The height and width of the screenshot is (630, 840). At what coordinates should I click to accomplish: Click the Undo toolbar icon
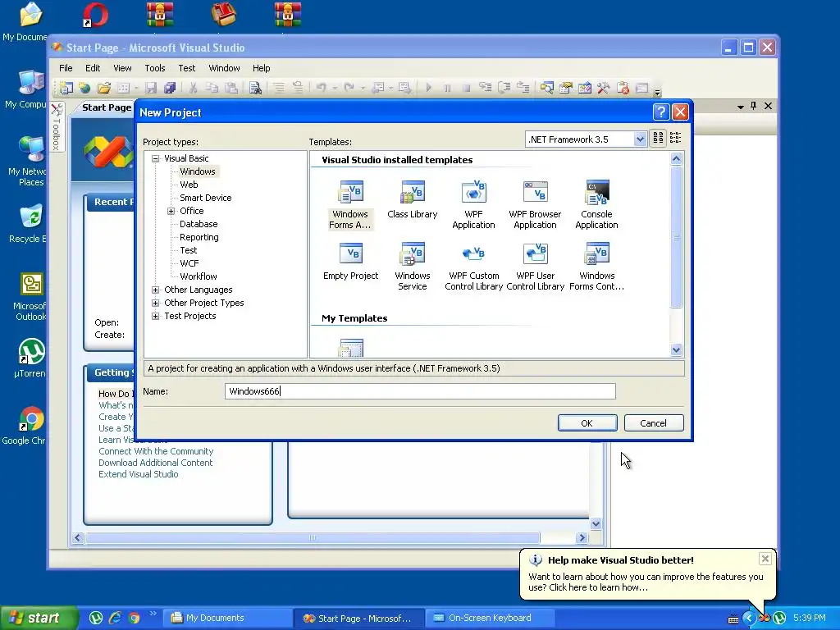(x=321, y=88)
